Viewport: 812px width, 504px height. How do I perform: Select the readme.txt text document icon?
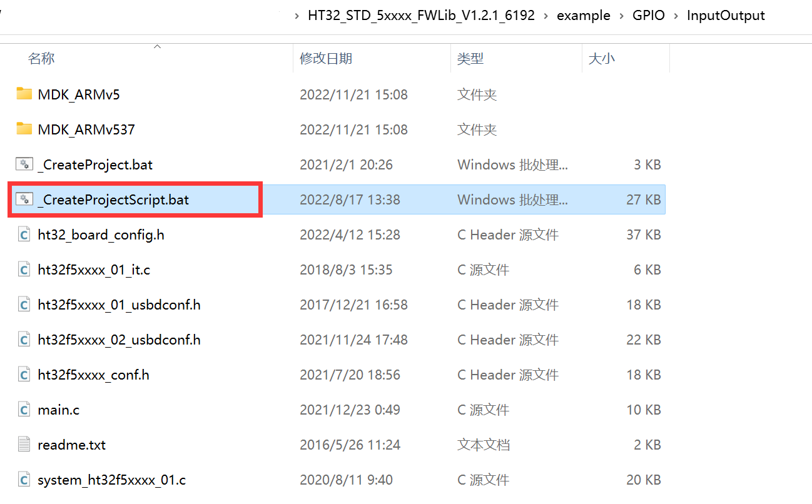pyautogui.click(x=24, y=445)
